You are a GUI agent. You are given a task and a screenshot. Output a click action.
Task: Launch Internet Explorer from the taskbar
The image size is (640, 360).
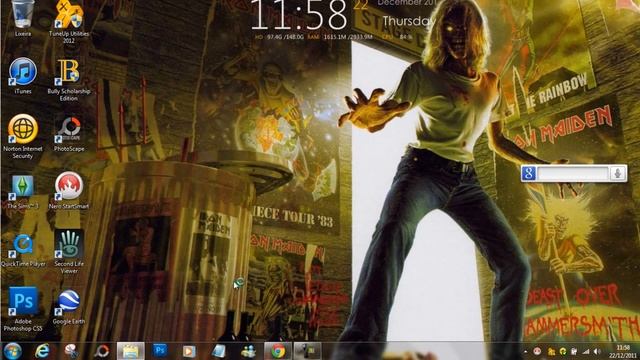pyautogui.click(x=42, y=351)
